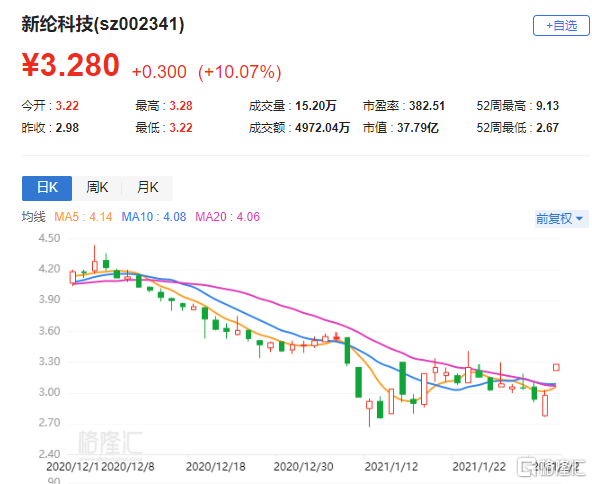Select the 日K daily chart tab
Image resolution: width=592 pixels, height=484 pixels.
click(47, 188)
